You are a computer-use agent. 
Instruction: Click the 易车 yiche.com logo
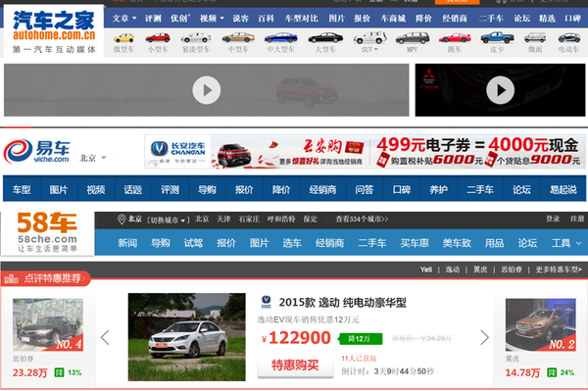click(x=37, y=152)
